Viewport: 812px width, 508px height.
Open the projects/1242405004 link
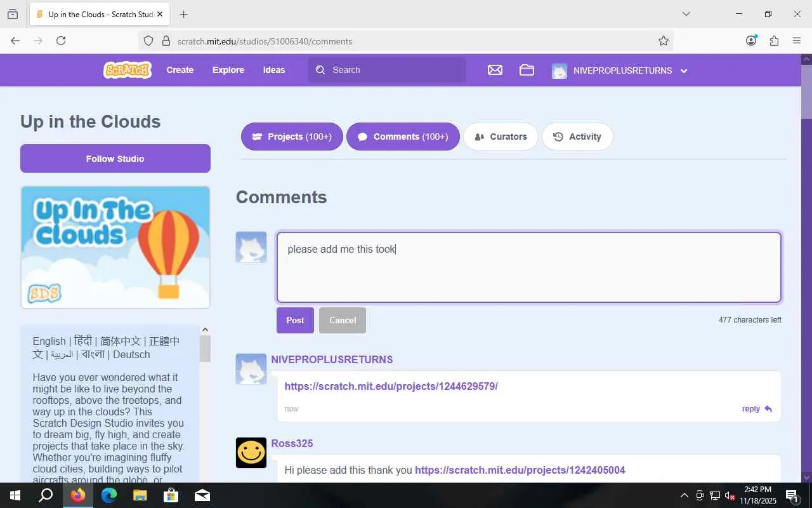coord(520,470)
